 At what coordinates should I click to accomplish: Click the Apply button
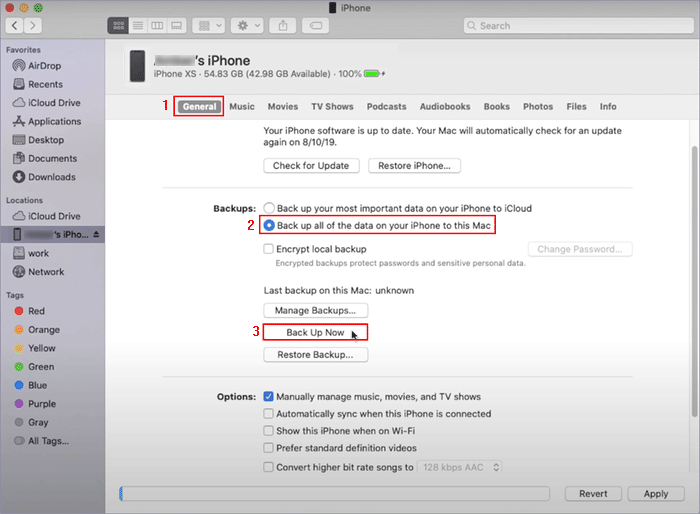(656, 493)
